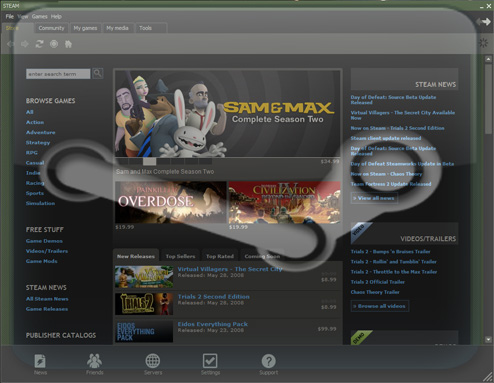Show the Top Sellers list tab
Screen dimensions: 494x383
[180, 256]
